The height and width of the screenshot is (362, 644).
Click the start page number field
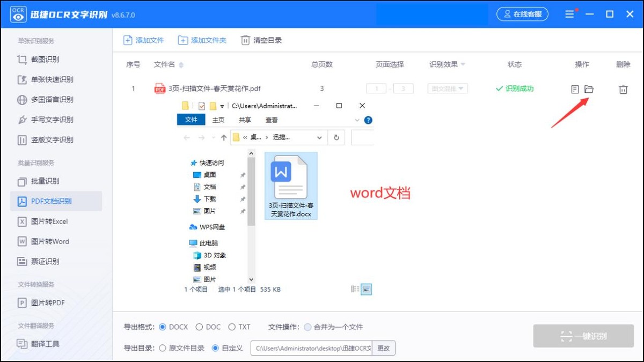pyautogui.click(x=376, y=88)
